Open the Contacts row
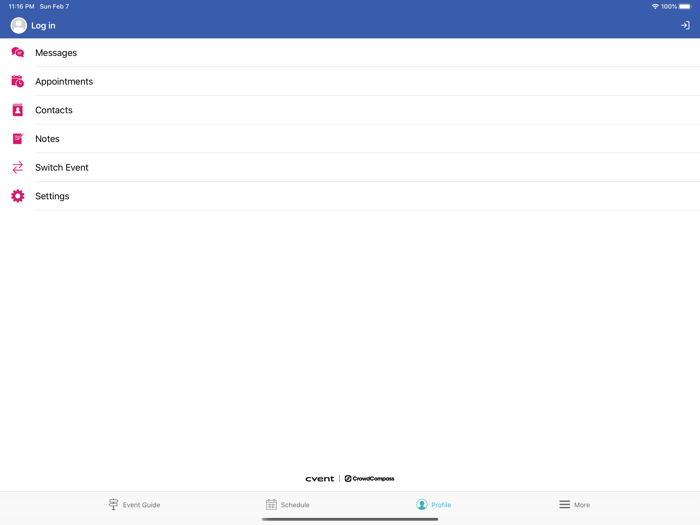The image size is (700, 525). (350, 110)
